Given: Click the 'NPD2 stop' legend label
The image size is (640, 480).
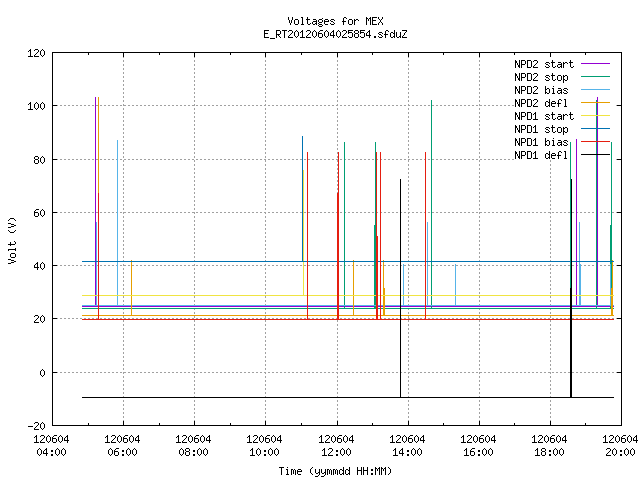Looking at the screenshot, I should point(541,77).
